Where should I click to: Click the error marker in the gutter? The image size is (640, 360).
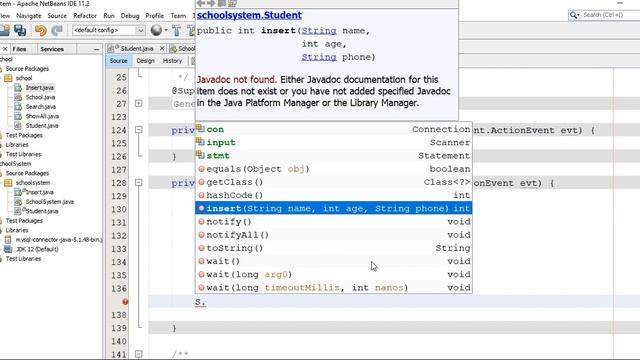pos(125,302)
